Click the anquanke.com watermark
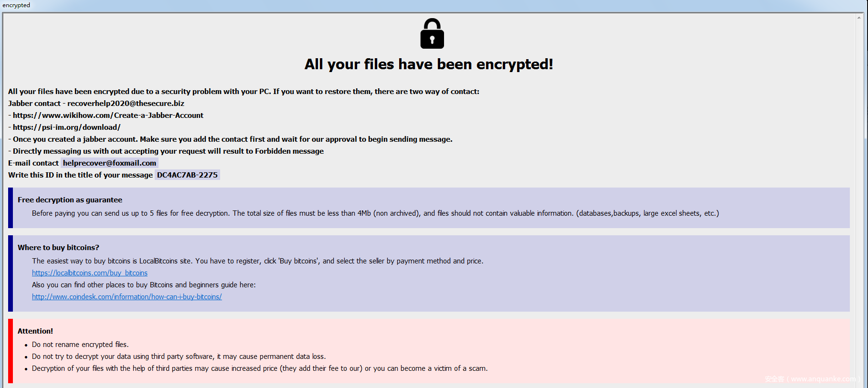 (x=812, y=379)
